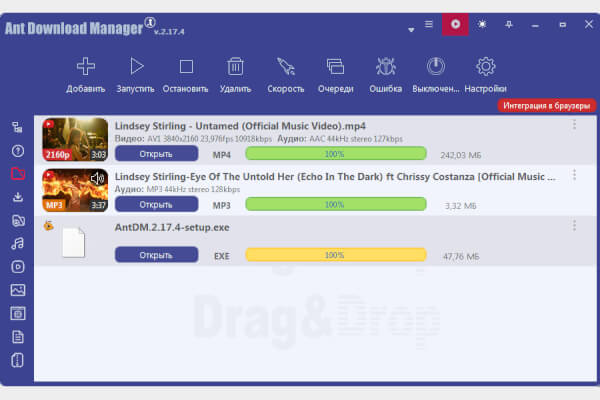The height and width of the screenshot is (400, 600).
Task: Select the RSS folder sidebar icon
Action: coord(18,220)
